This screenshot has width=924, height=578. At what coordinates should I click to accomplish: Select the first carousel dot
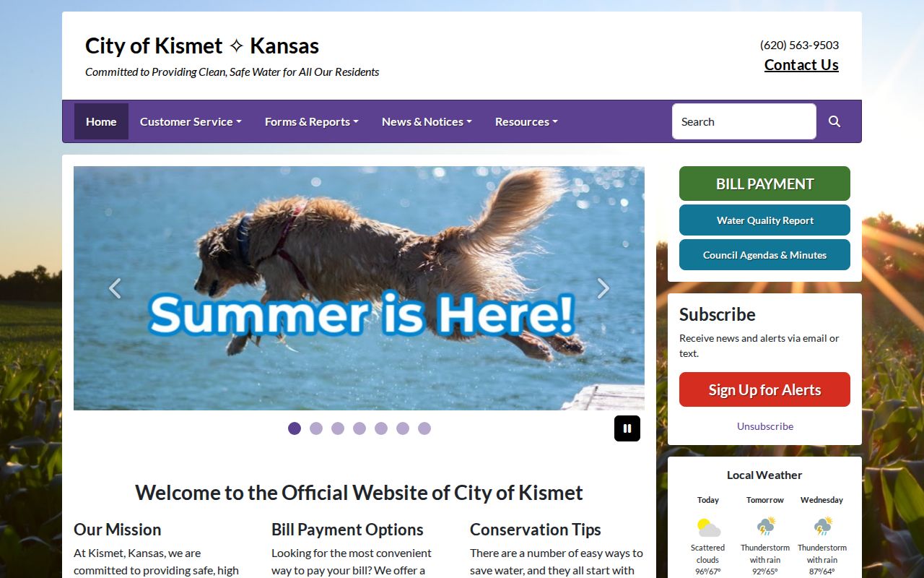(x=295, y=428)
